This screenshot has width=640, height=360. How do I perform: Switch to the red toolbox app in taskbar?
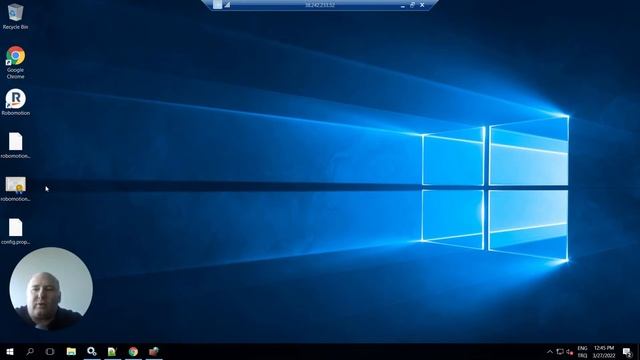153,351
